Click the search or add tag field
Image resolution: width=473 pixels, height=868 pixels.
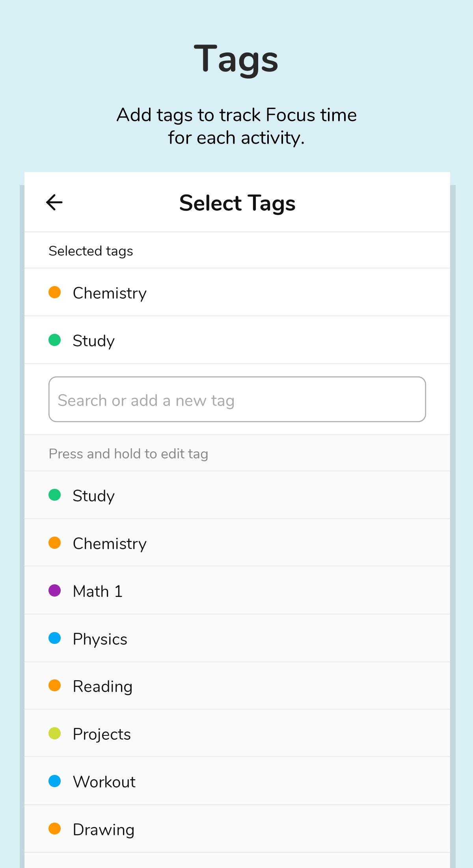(237, 399)
